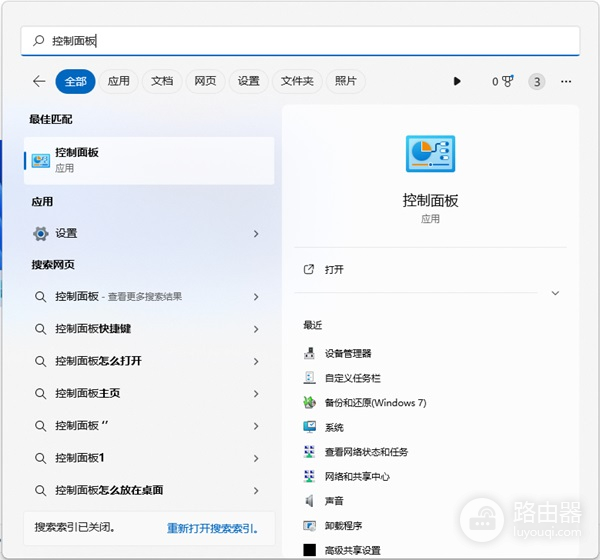Expand chevron for 控制面板主页

pos(256,394)
